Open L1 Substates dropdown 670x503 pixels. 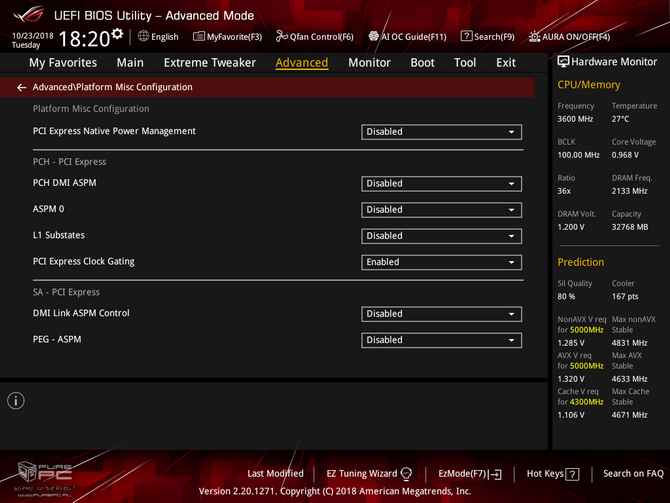[441, 236]
